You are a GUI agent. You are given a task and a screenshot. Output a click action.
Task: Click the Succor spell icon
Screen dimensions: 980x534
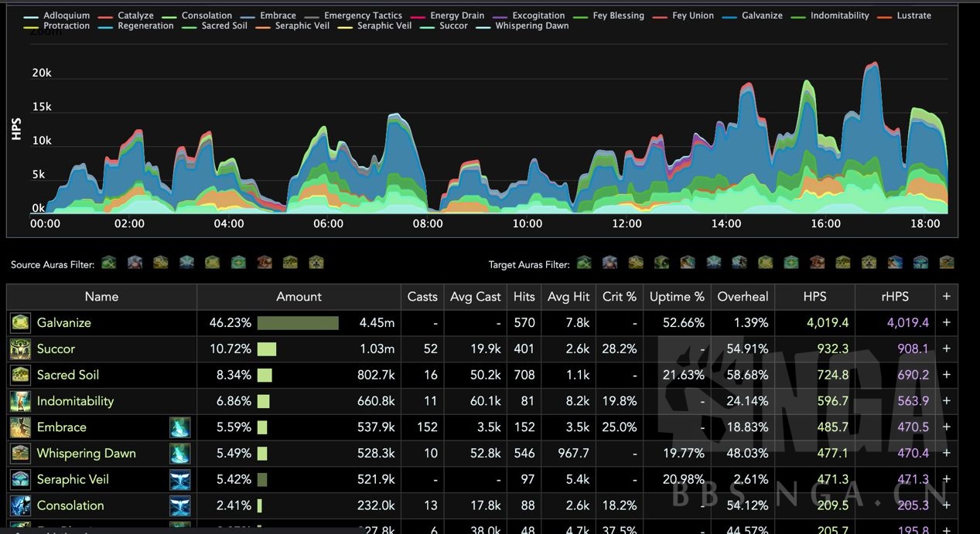coord(20,349)
